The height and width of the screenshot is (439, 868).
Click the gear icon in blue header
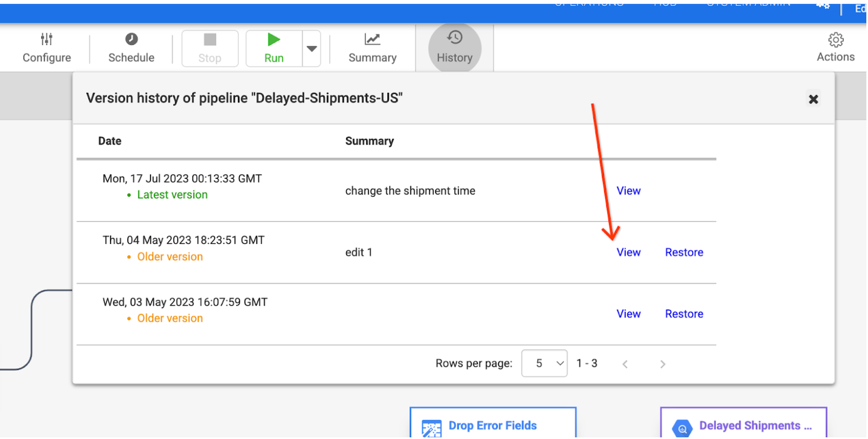coord(822,5)
